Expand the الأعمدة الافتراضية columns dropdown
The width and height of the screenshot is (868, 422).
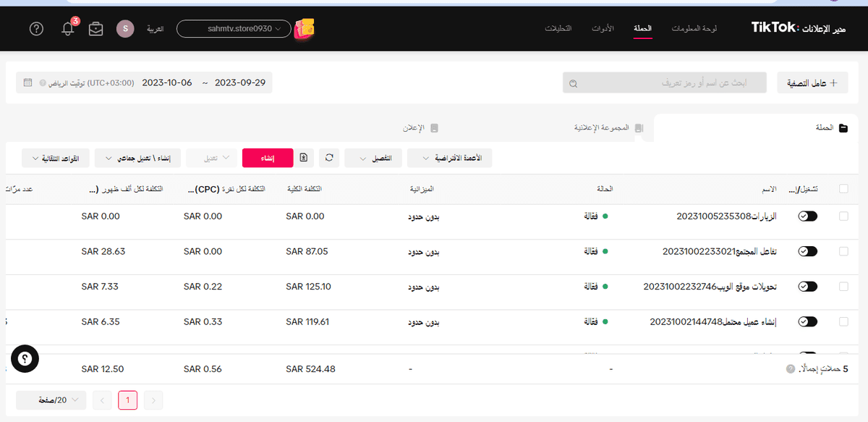[x=449, y=158]
